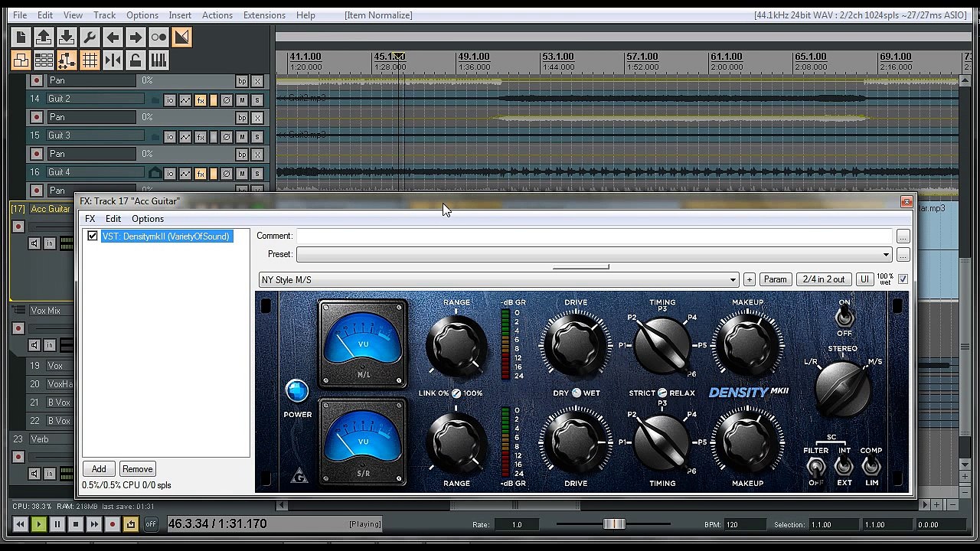
Task: Click the Add FX button
Action: click(x=99, y=469)
